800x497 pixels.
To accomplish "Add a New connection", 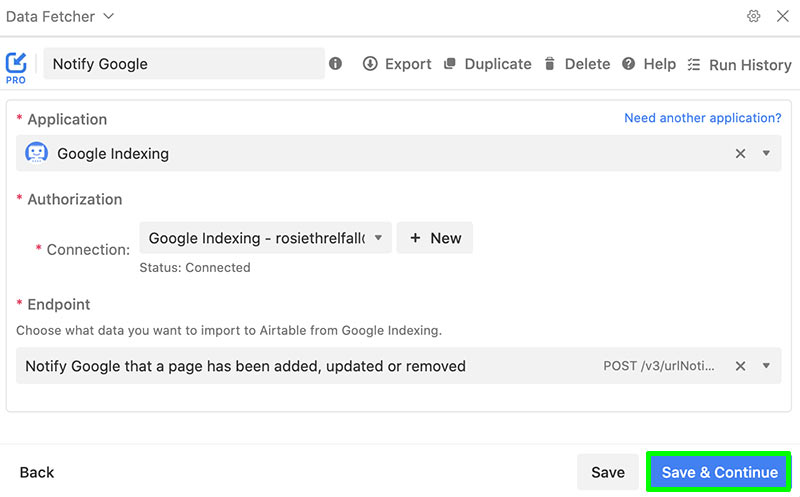I will point(435,238).
